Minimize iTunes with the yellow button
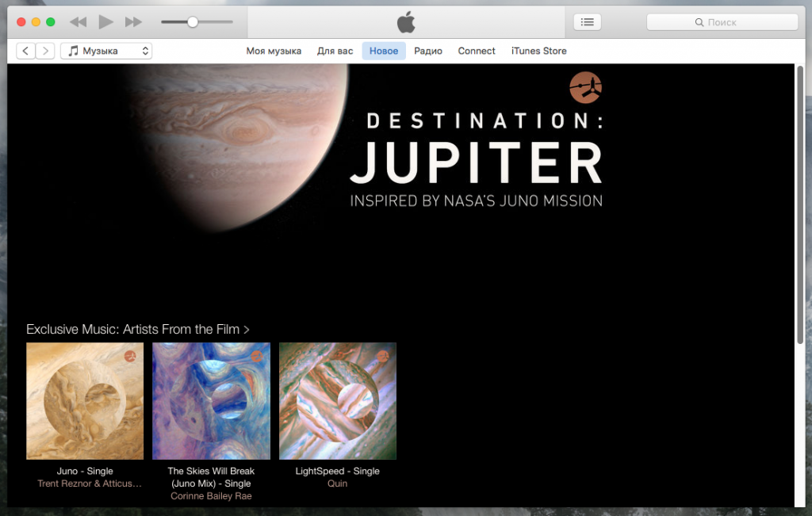 coord(36,21)
